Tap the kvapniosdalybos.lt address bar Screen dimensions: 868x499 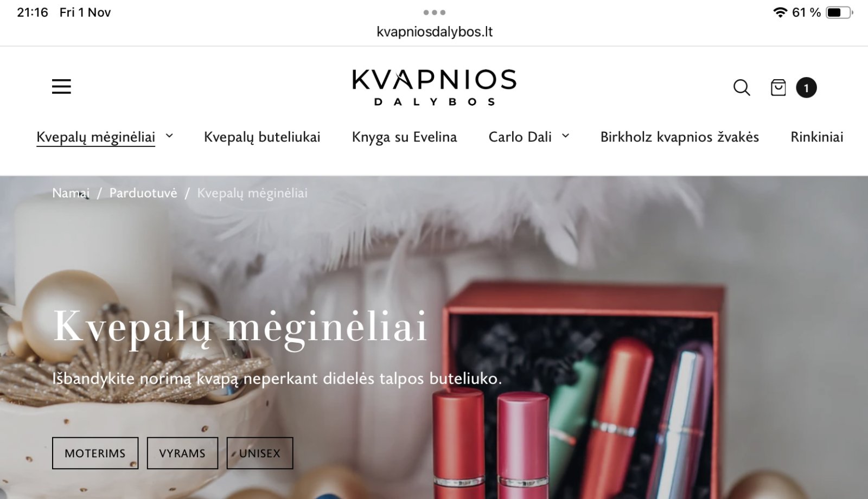pos(435,32)
